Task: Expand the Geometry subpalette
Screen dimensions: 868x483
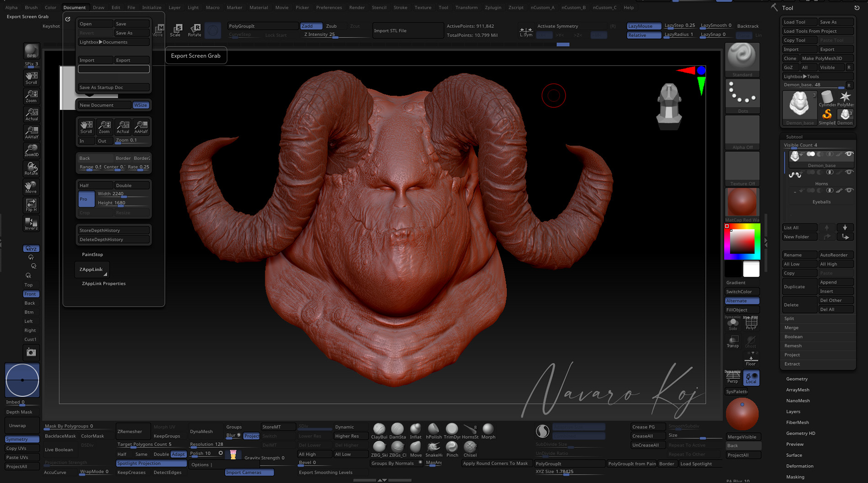Action: [797, 379]
